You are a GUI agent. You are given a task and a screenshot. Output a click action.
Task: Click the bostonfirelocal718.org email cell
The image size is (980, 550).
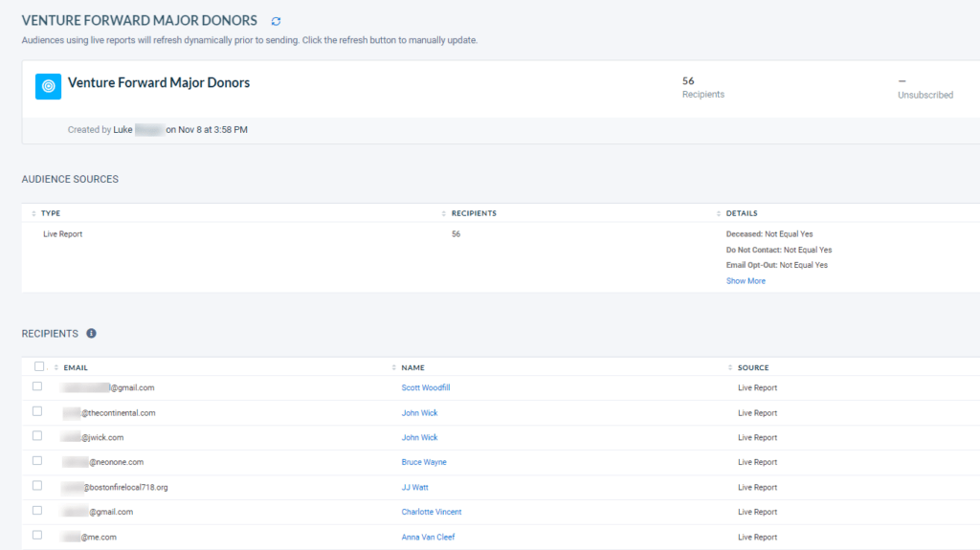coord(115,488)
